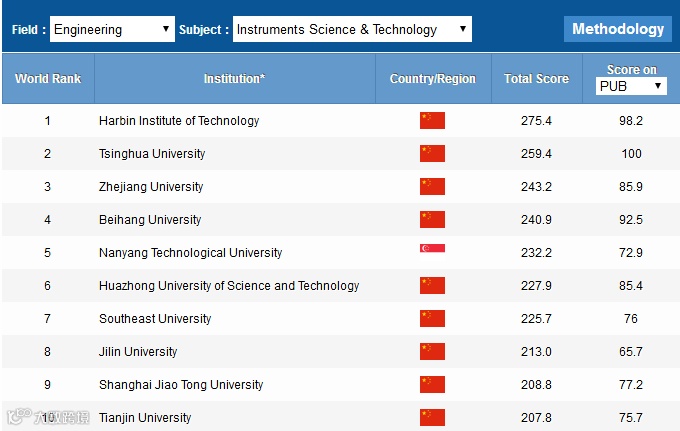Open the Subject dropdown for Instruments Science
The height and width of the screenshot is (431, 680).
click(x=352, y=30)
